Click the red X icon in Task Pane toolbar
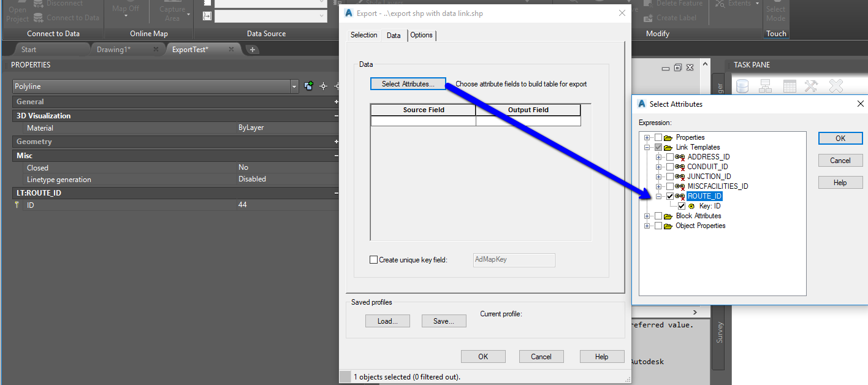 tap(834, 86)
